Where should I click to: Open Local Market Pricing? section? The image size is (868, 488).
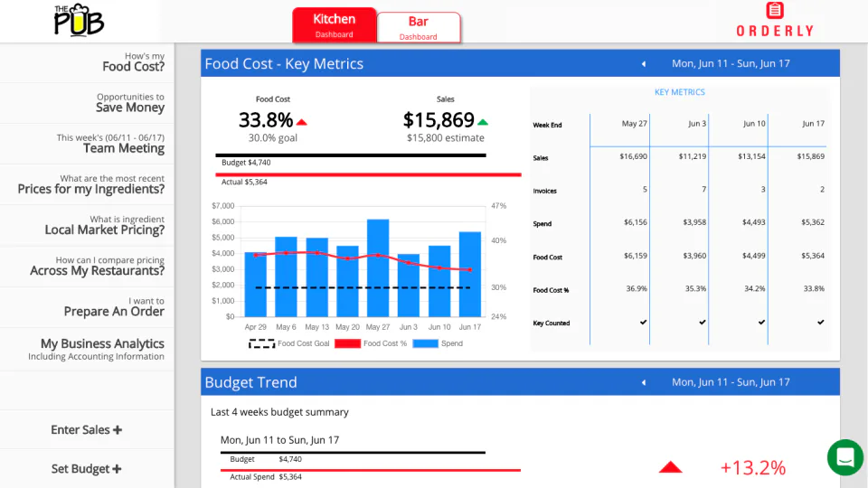click(87, 226)
